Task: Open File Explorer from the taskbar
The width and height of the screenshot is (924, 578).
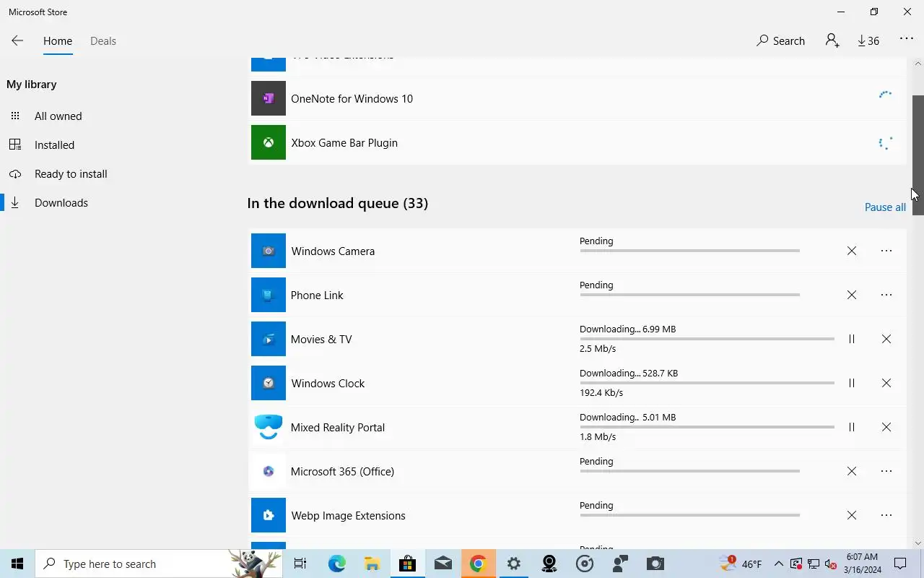Action: (372, 564)
